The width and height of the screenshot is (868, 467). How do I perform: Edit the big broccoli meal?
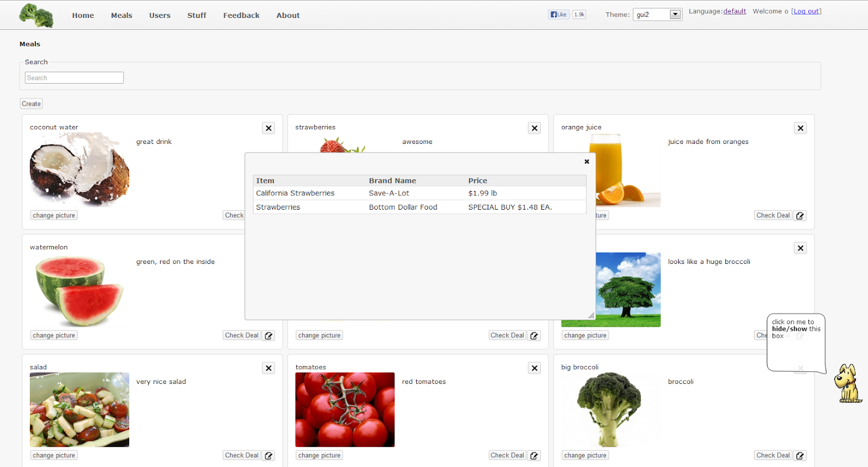pos(800,456)
